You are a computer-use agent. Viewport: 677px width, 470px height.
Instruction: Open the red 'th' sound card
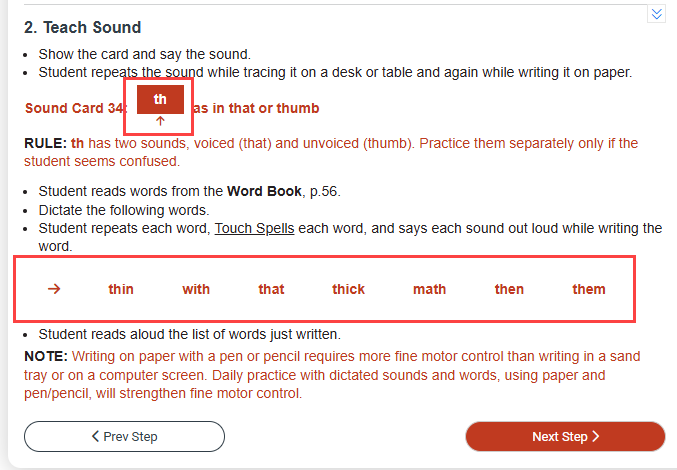click(x=160, y=99)
